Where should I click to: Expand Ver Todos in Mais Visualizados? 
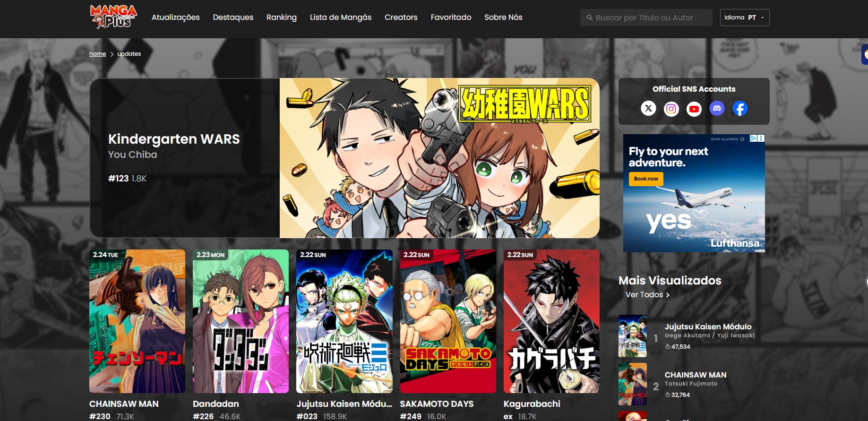pyautogui.click(x=647, y=294)
